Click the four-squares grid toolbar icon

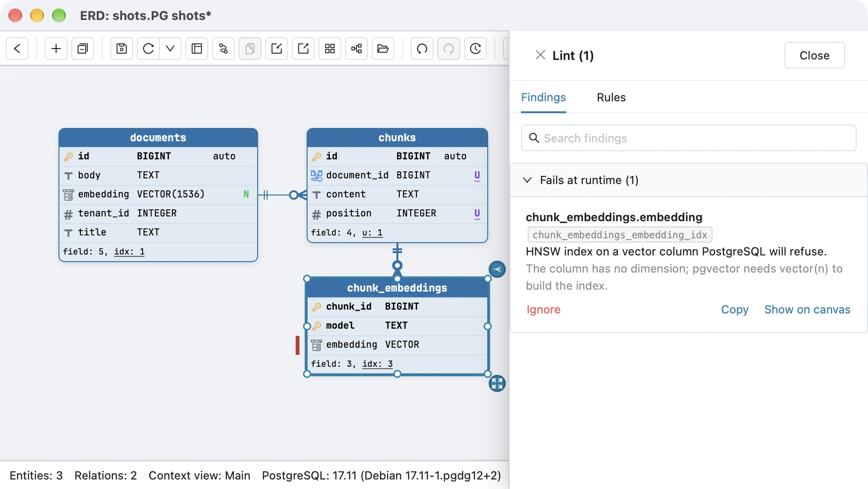330,49
